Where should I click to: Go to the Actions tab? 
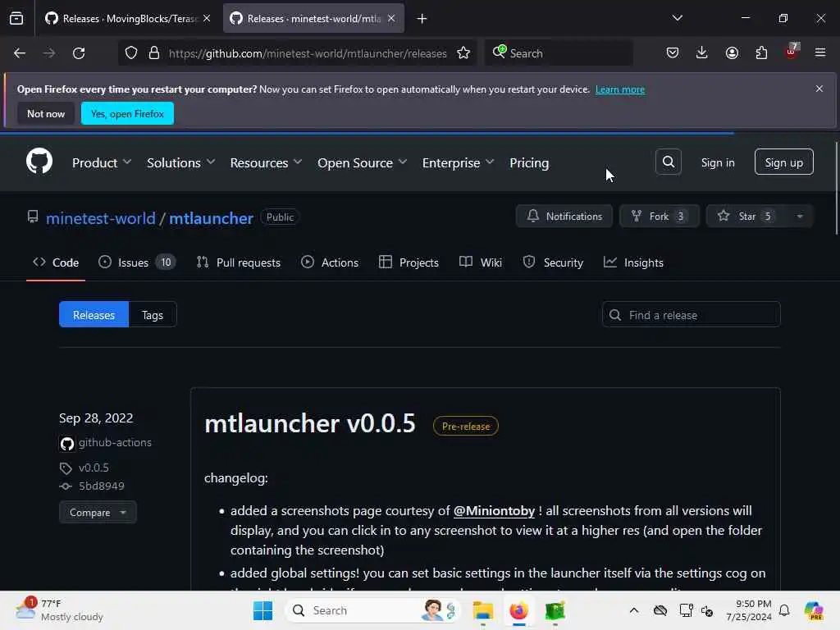(330, 262)
